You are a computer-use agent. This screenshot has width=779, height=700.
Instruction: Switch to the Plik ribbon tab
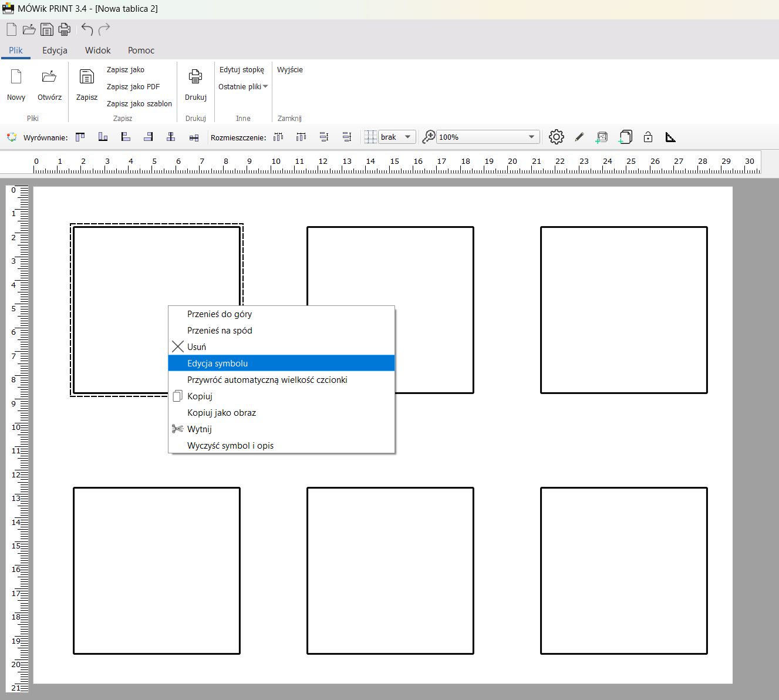pos(16,51)
